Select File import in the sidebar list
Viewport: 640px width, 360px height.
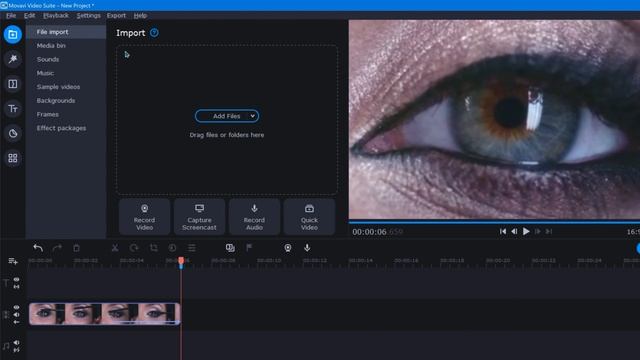click(x=67, y=32)
